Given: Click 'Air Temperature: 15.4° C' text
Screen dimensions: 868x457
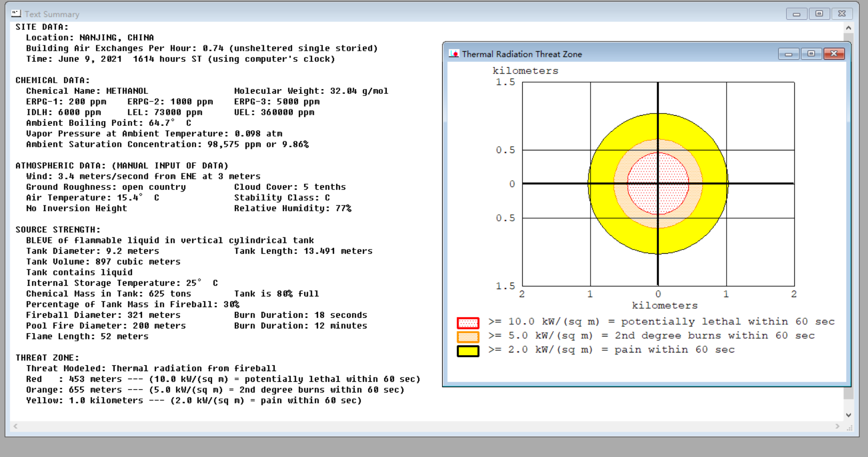Looking at the screenshot, I should click(93, 198).
